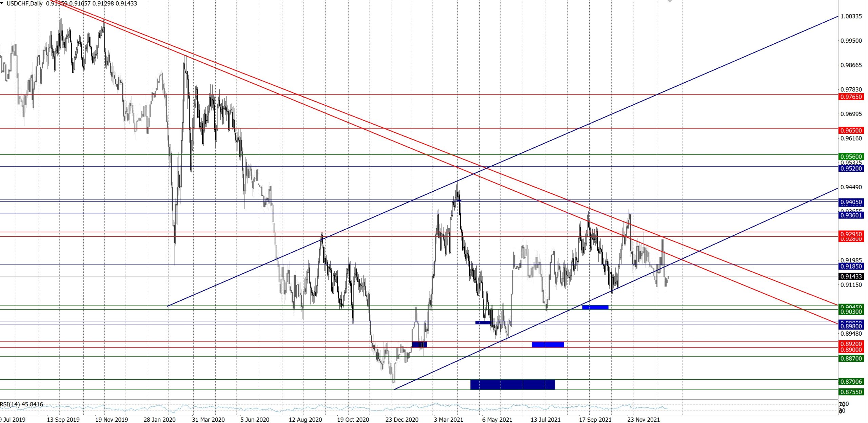Select the large dark blue rectangle near 0.87906
Viewport: 868px width, 423px height.
click(x=512, y=384)
